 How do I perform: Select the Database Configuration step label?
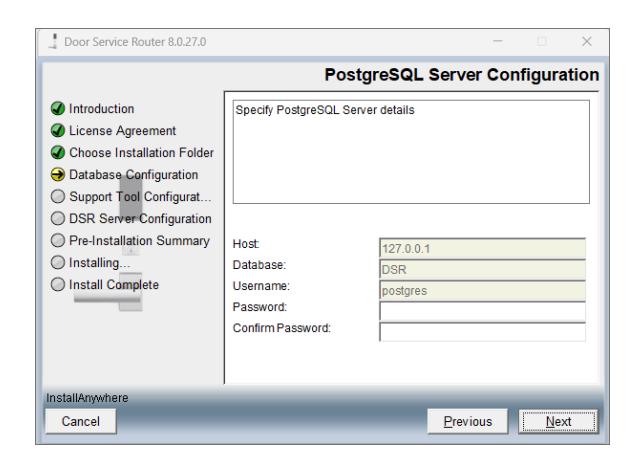point(133,175)
